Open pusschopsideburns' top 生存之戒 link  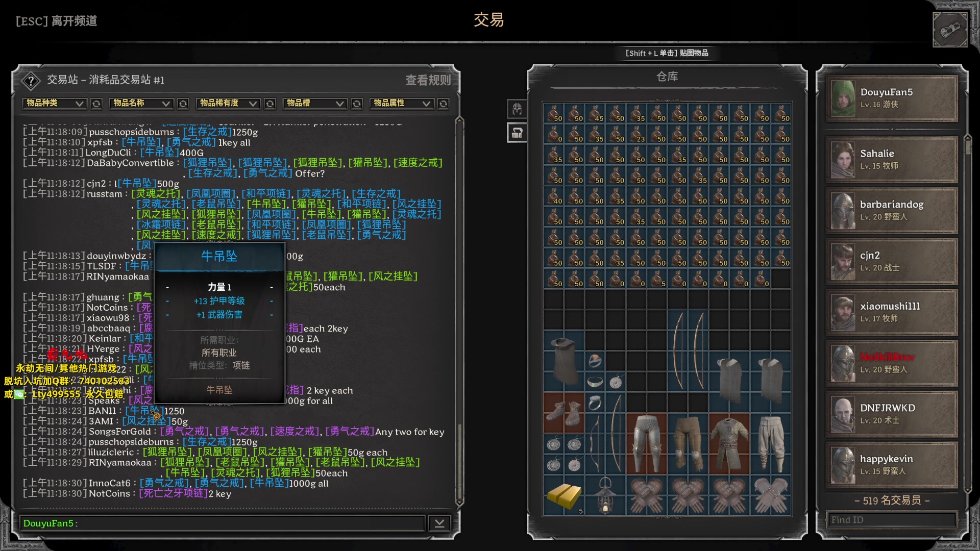[x=207, y=132]
